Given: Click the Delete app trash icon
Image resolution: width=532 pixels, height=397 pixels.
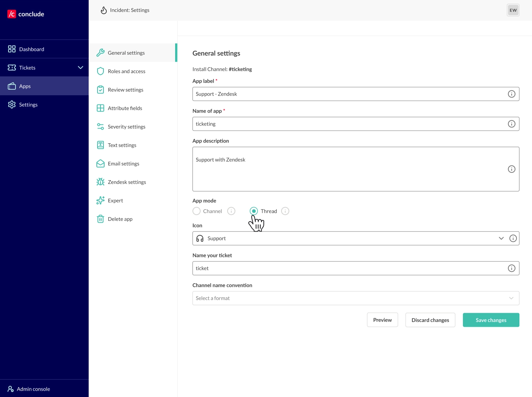Looking at the screenshot, I should [x=100, y=219].
